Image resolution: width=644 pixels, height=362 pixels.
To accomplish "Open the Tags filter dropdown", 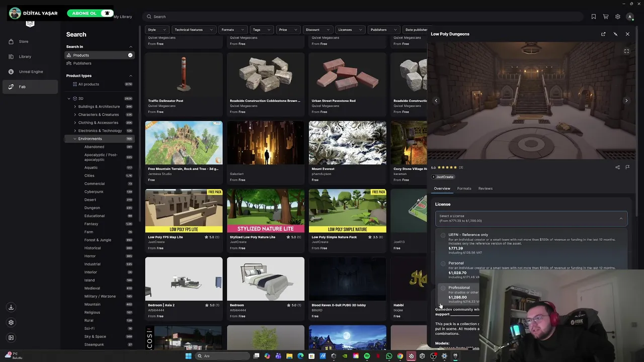I will (x=261, y=30).
